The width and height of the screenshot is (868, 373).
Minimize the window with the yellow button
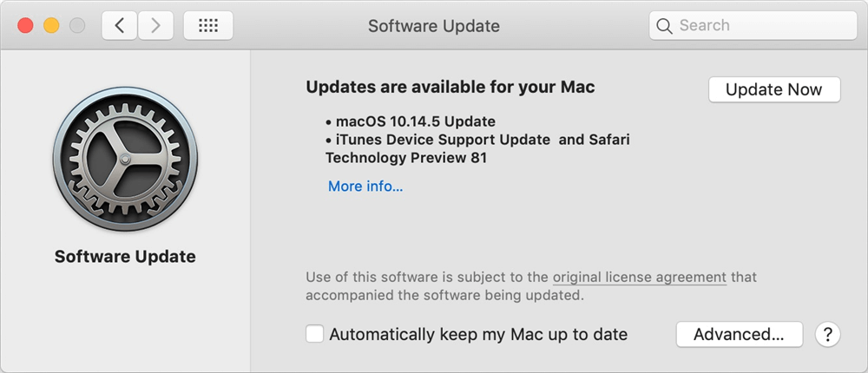[51, 26]
